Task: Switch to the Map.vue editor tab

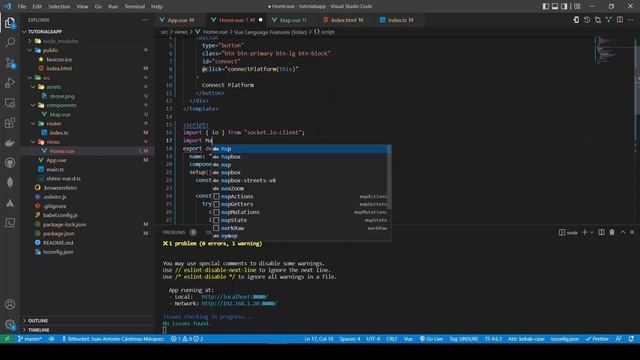Action: click(x=290, y=20)
